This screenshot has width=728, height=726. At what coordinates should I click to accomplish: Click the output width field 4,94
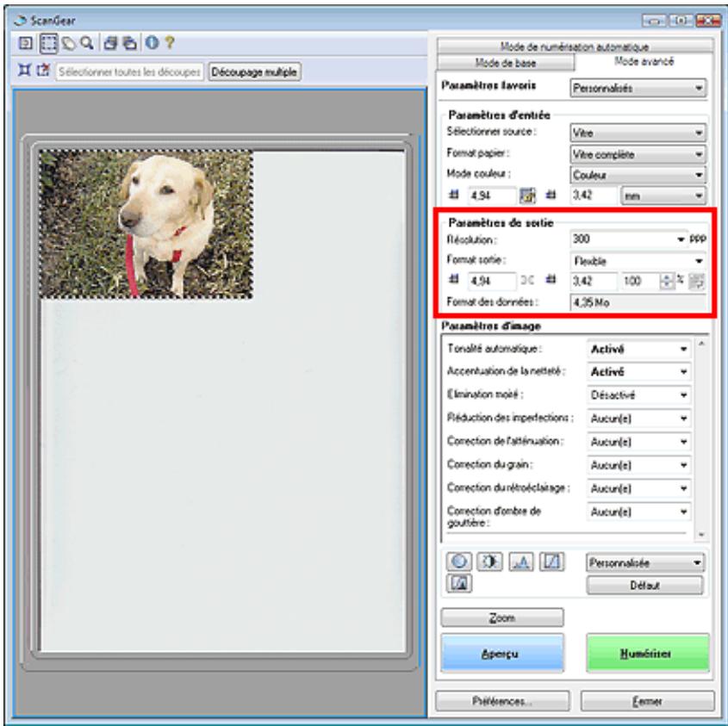pyautogui.click(x=491, y=282)
